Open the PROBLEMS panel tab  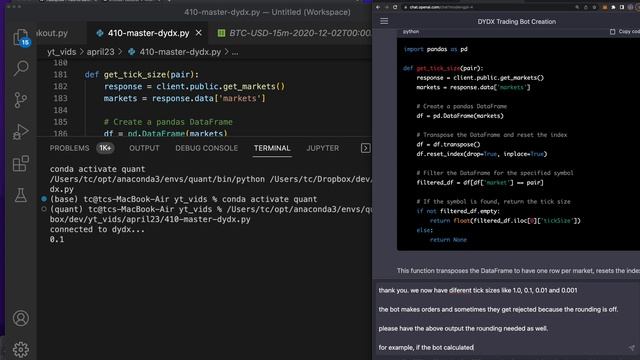[69, 148]
